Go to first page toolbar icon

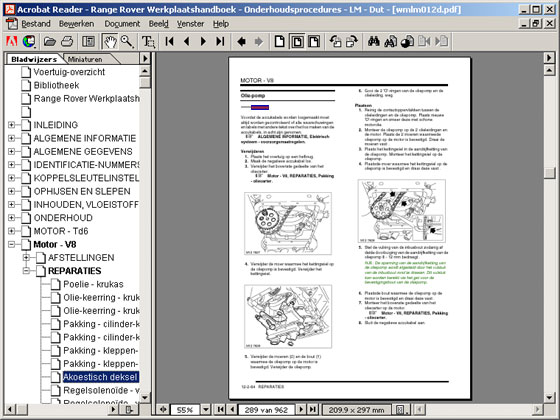[x=170, y=41]
